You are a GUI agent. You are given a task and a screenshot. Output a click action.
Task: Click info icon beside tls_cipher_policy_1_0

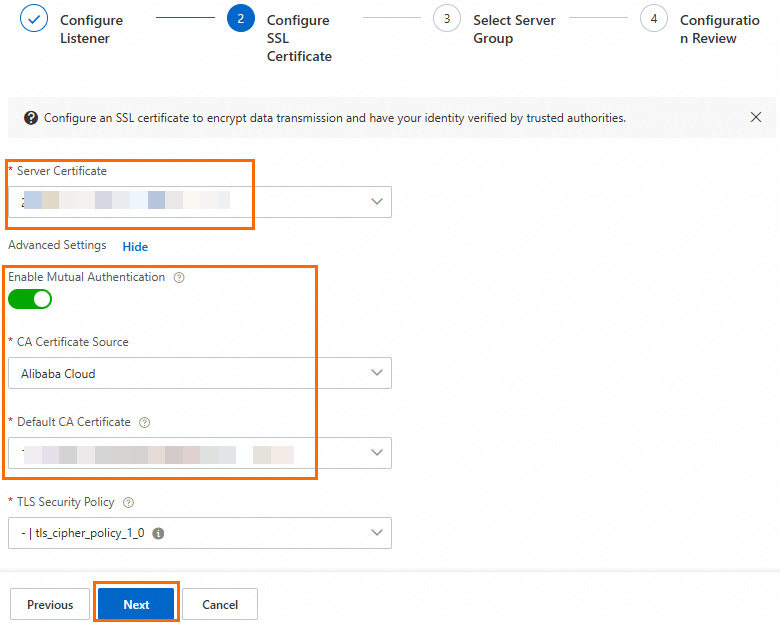coord(158,533)
